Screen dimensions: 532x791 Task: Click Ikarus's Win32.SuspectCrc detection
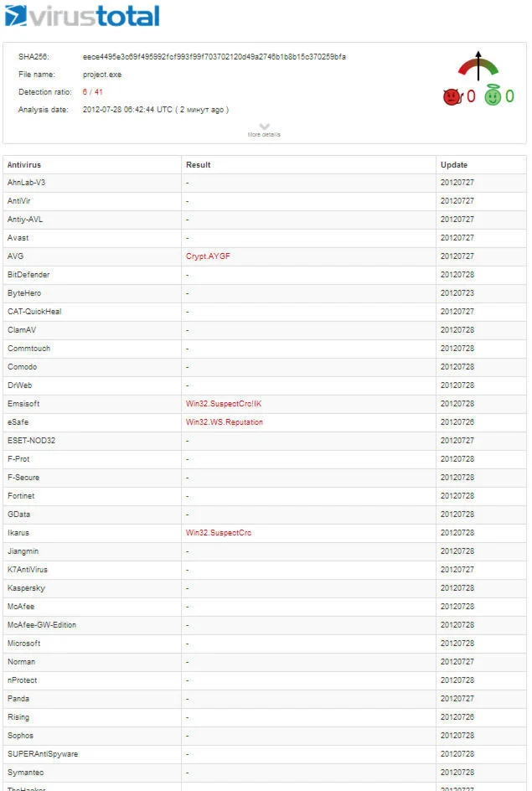(x=219, y=533)
